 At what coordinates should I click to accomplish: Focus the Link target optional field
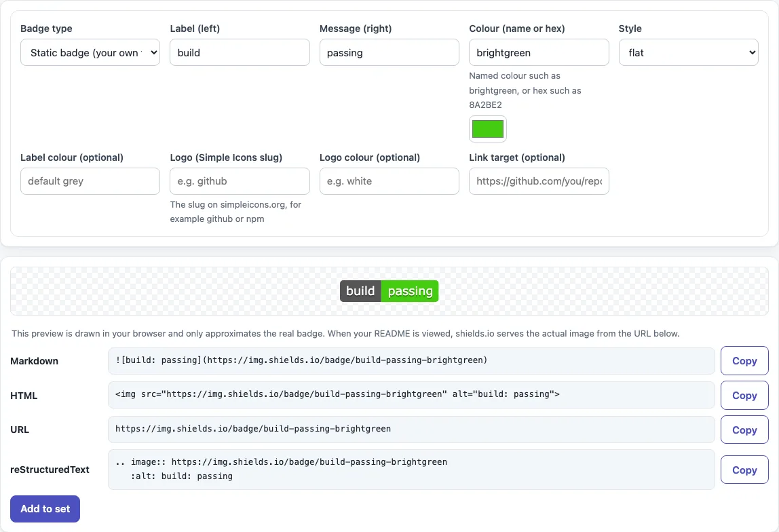click(x=539, y=180)
